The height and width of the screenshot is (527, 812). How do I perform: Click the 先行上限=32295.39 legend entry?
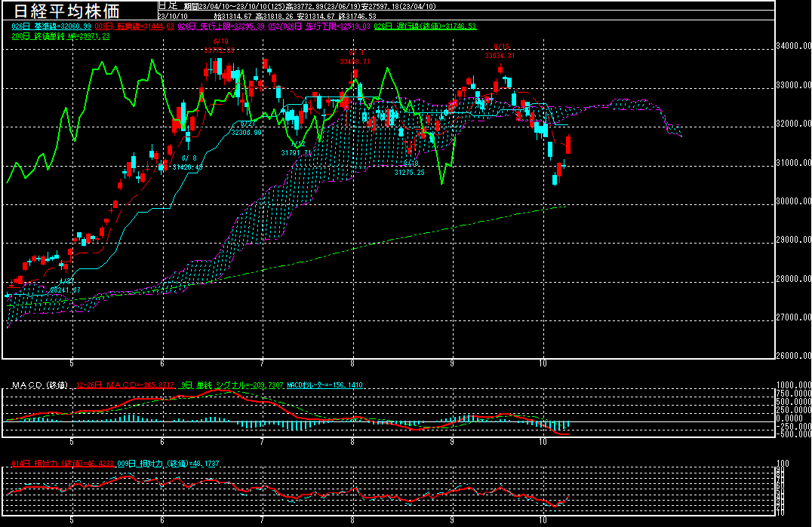click(x=221, y=26)
